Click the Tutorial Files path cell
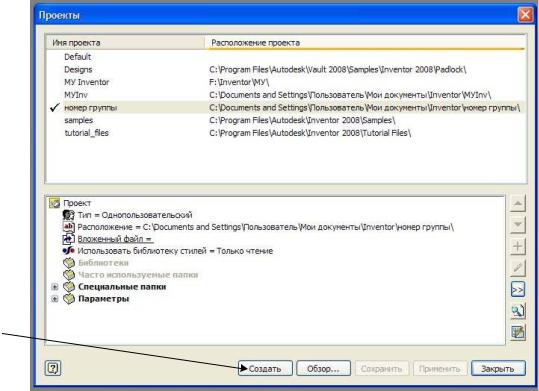The height and width of the screenshot is (391, 539). tap(310, 133)
